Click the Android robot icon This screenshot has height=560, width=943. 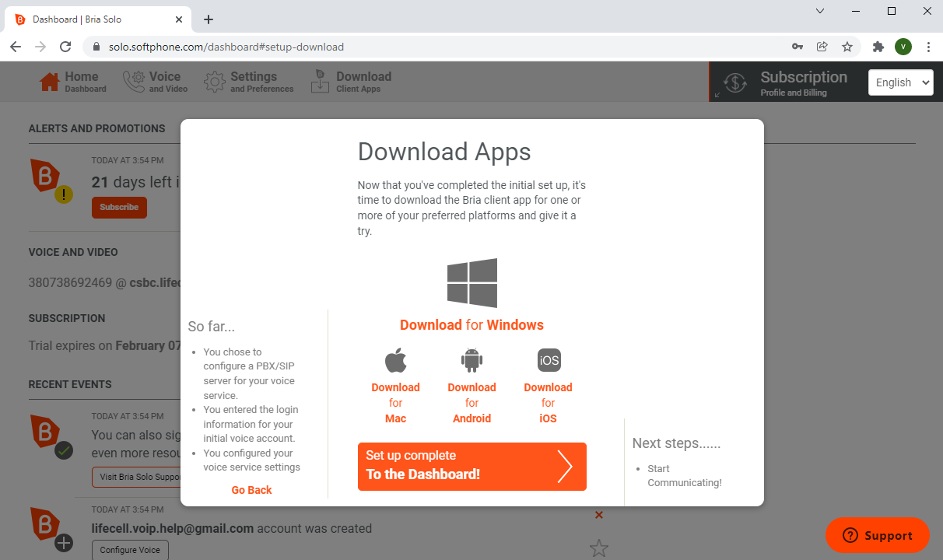[472, 361]
